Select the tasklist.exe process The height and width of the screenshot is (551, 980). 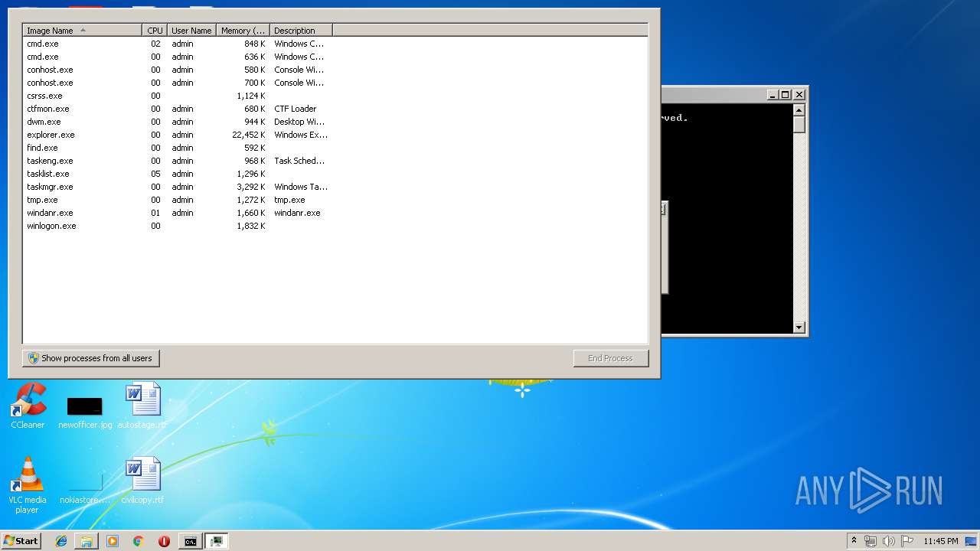[335, 174]
